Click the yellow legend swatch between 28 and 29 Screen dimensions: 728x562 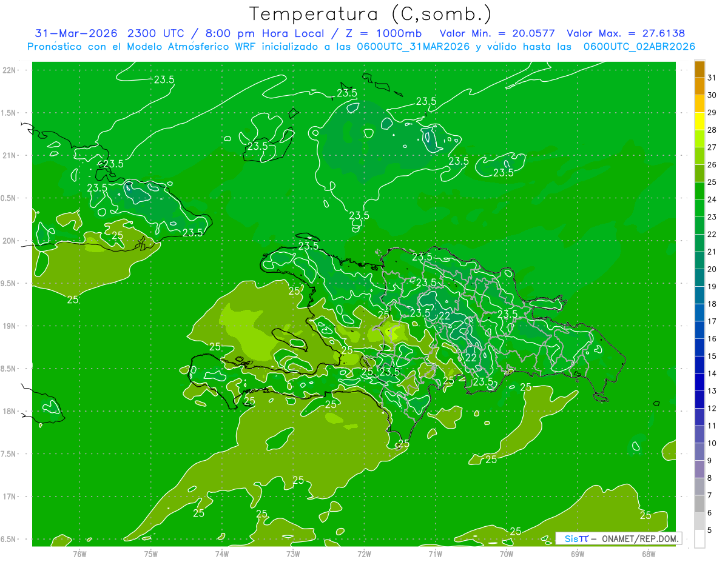699,121
